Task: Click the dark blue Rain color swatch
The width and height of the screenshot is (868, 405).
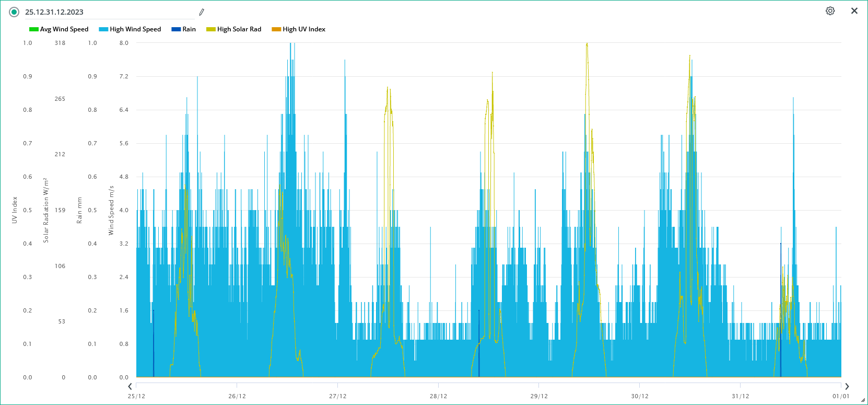Action: [x=176, y=29]
